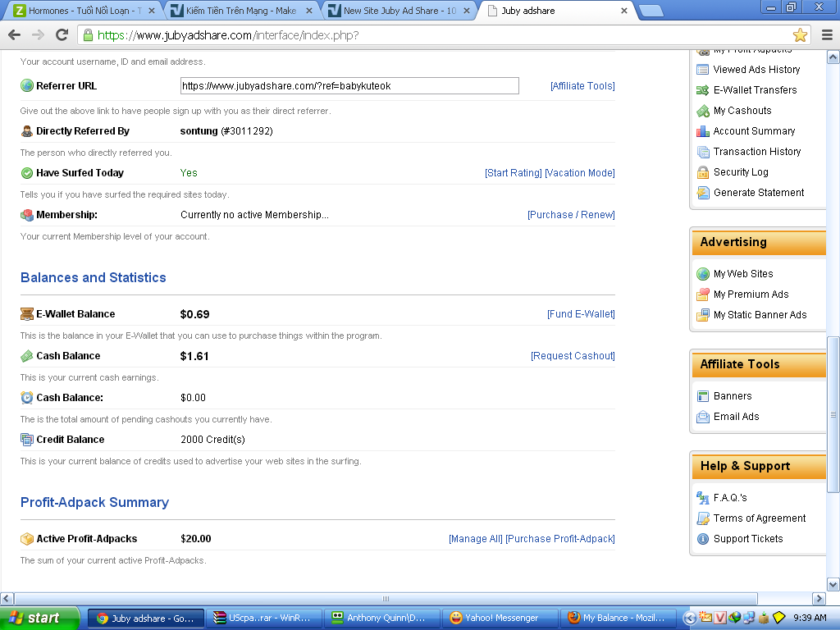
Task: Click the horizontal scrollbar left arrow
Action: 7,598
